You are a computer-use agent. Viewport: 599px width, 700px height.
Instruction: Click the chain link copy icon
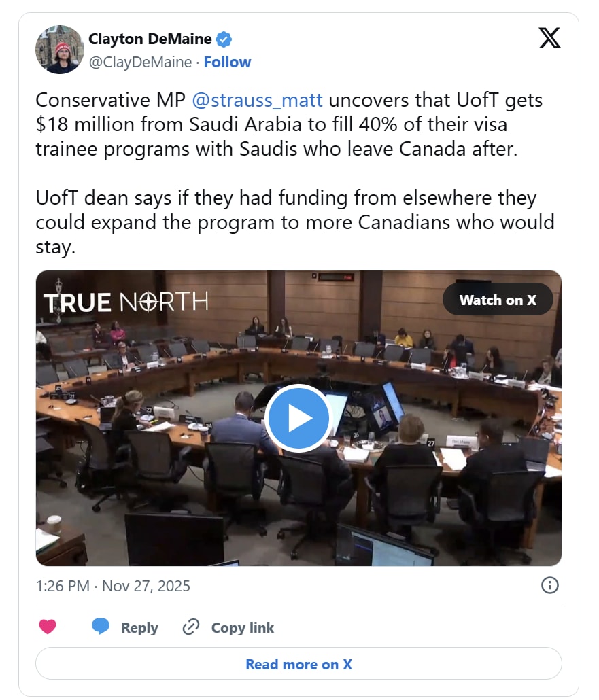coord(191,627)
